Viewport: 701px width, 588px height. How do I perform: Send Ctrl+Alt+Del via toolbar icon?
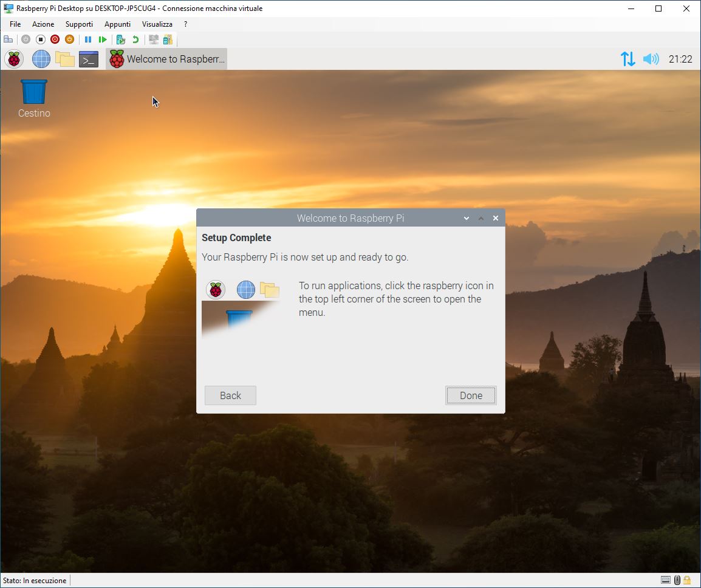[x=8, y=39]
